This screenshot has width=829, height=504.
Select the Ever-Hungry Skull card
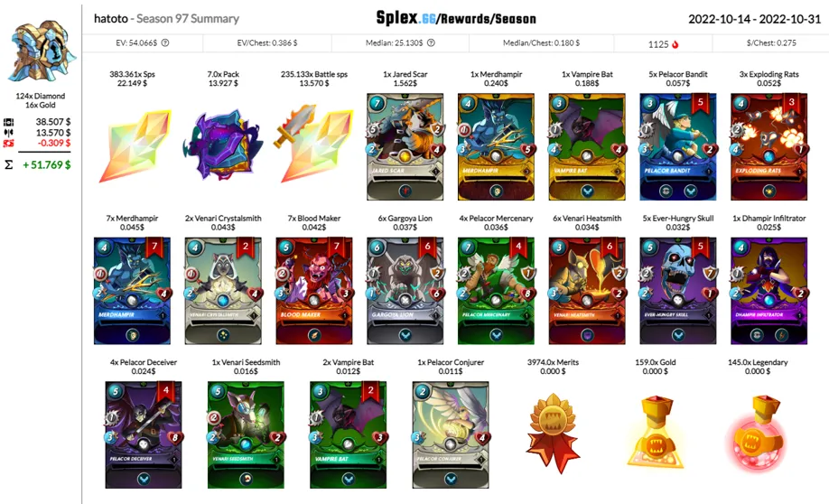point(678,291)
